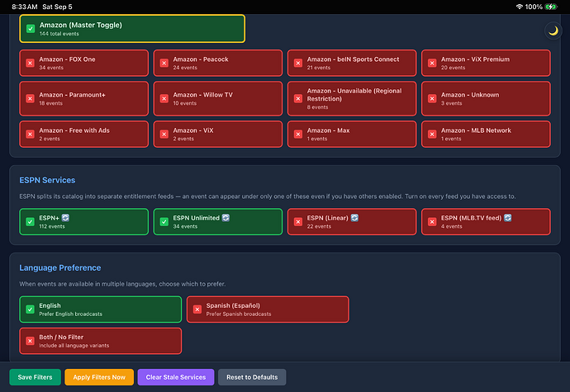Click sync icon next to ESPN+
Screen dimensions: 570x392
[65, 218]
